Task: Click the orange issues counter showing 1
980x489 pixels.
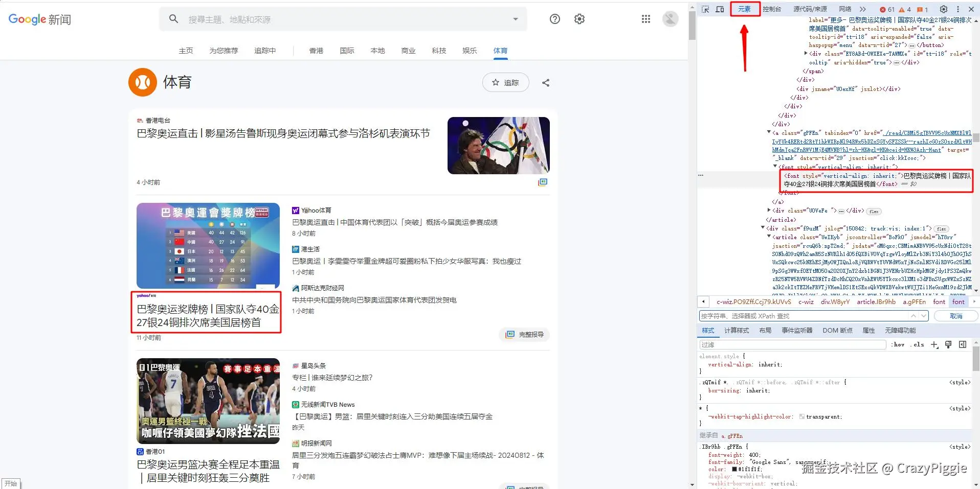Action: pos(922,10)
